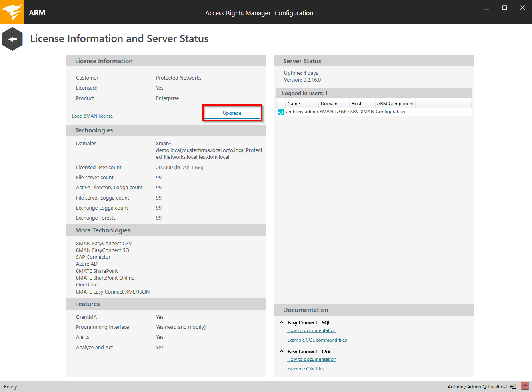
Task: Click the red server health icon
Action: (526, 386)
